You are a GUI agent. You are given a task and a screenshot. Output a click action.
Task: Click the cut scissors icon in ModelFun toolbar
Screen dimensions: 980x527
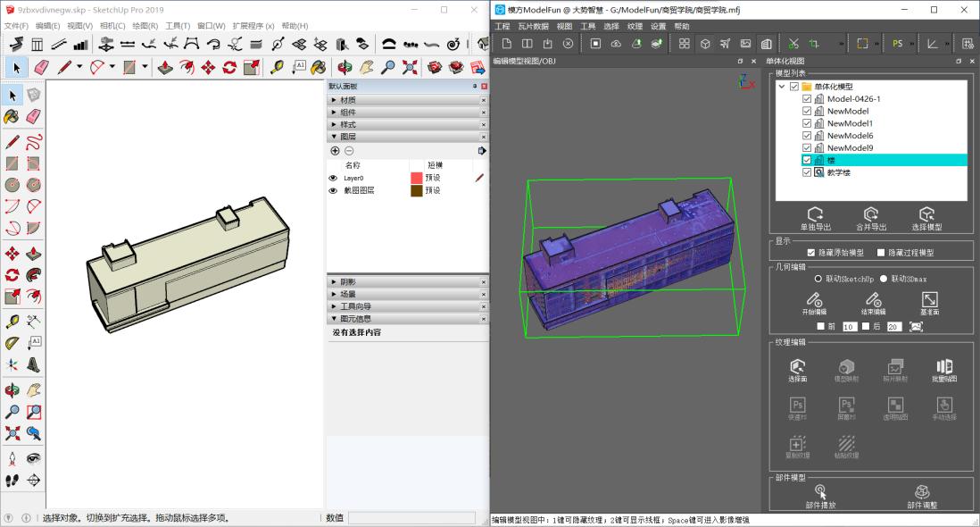pyautogui.click(x=793, y=44)
